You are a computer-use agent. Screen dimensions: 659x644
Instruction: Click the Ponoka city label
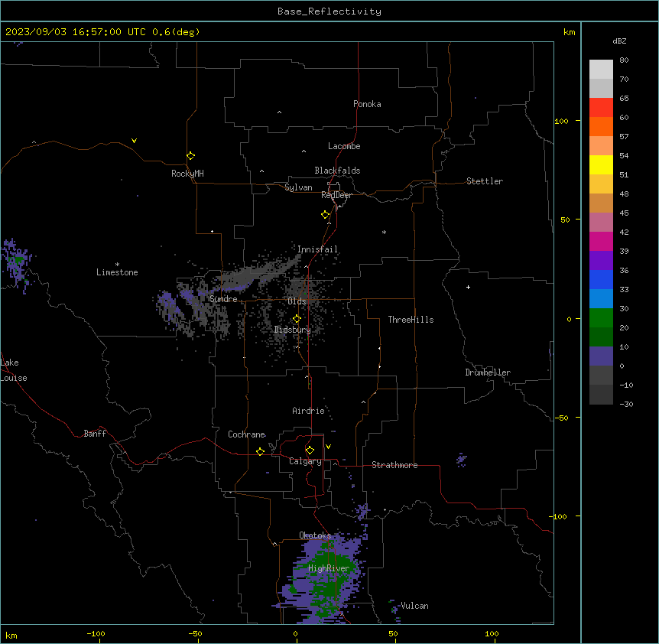tap(367, 104)
